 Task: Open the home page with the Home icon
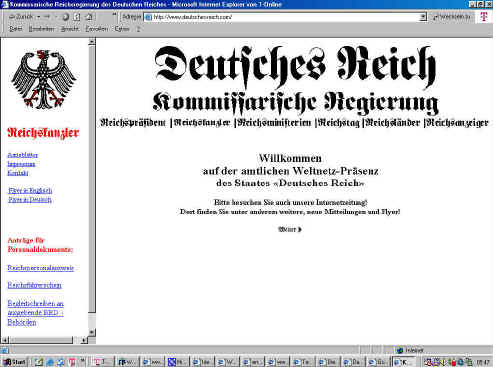pyautogui.click(x=89, y=17)
